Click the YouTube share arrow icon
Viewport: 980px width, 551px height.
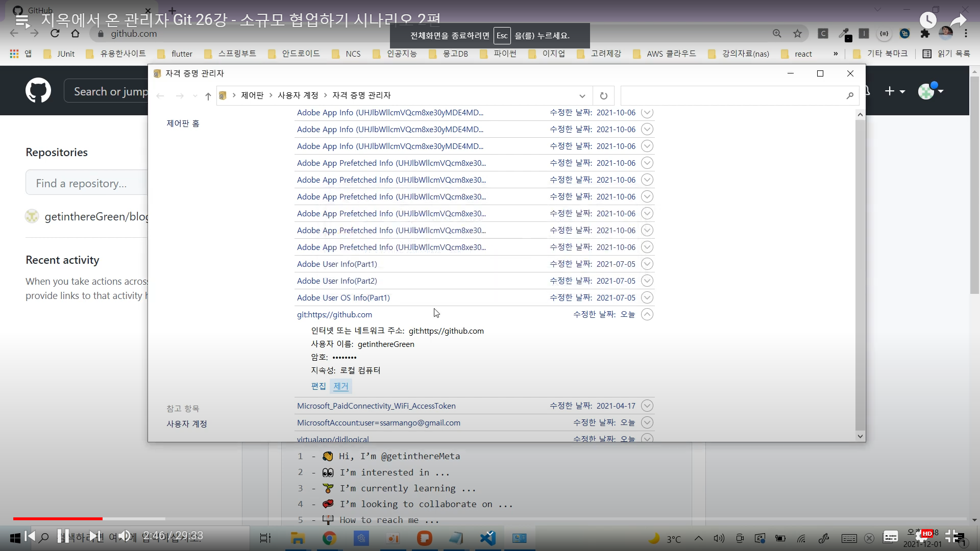tap(959, 20)
